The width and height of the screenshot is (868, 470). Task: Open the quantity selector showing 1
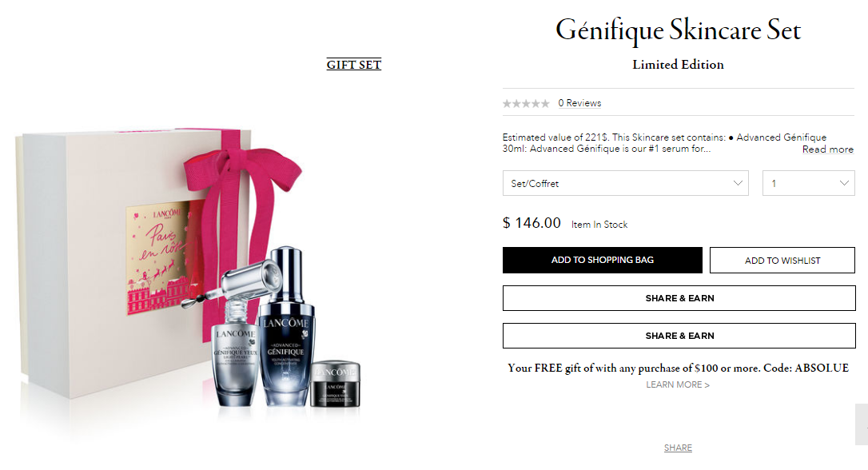[x=808, y=183]
